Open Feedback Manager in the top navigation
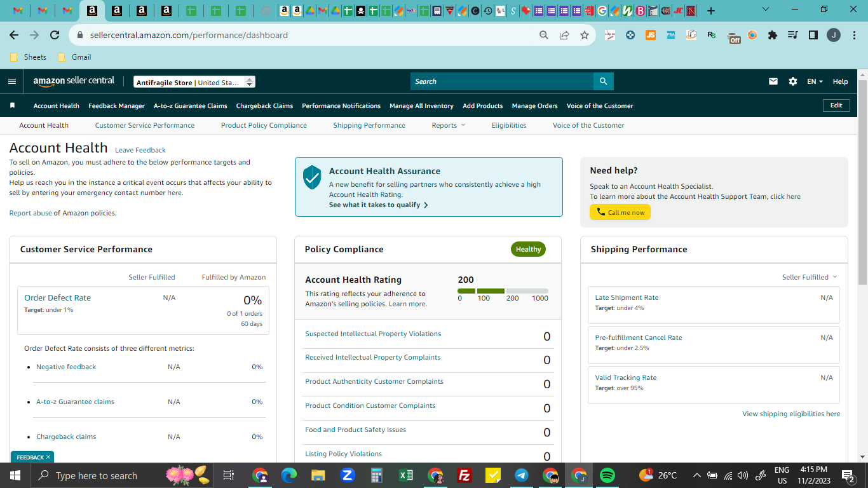868x488 pixels. pyautogui.click(x=116, y=105)
